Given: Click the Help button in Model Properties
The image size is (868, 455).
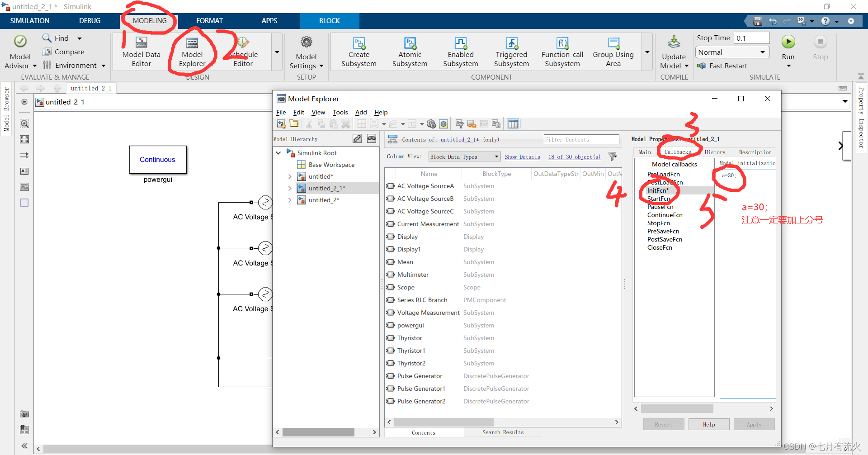Looking at the screenshot, I should pos(709,424).
